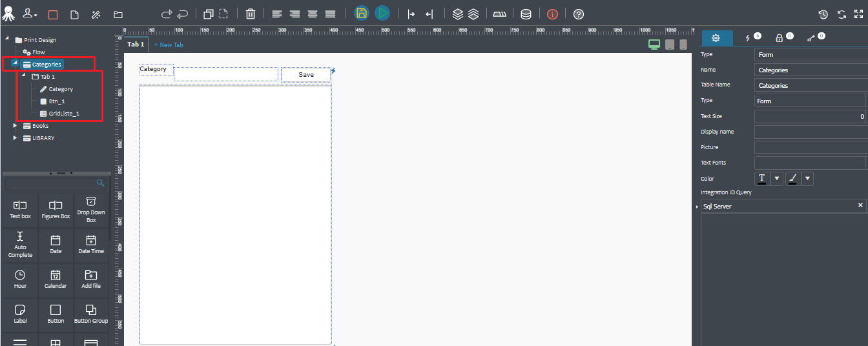Delete with the trash icon
Image resolution: width=868 pixels, height=346 pixels.
pyautogui.click(x=251, y=14)
